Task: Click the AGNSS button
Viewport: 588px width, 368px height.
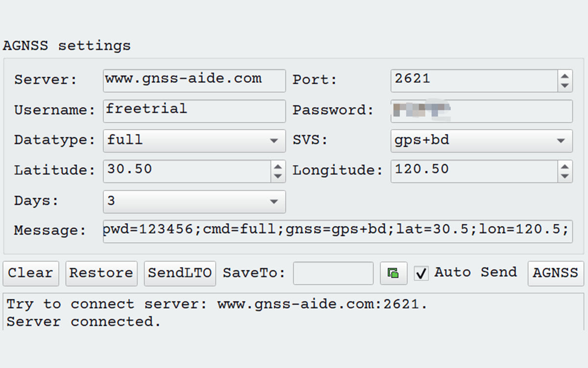Action: (x=556, y=273)
